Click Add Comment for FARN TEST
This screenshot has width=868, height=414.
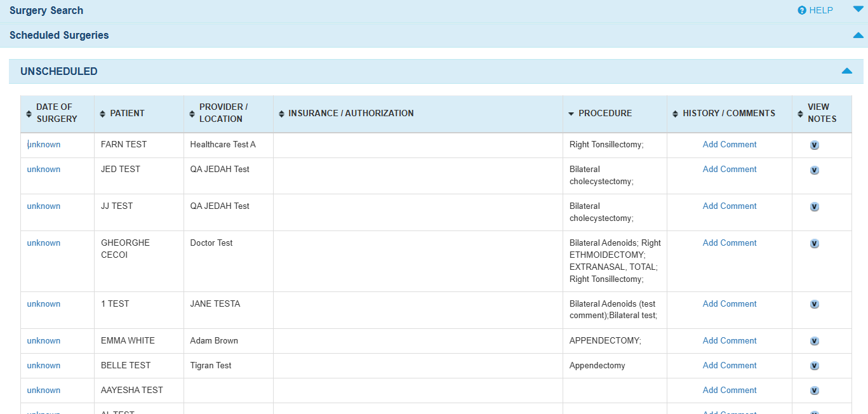(729, 145)
